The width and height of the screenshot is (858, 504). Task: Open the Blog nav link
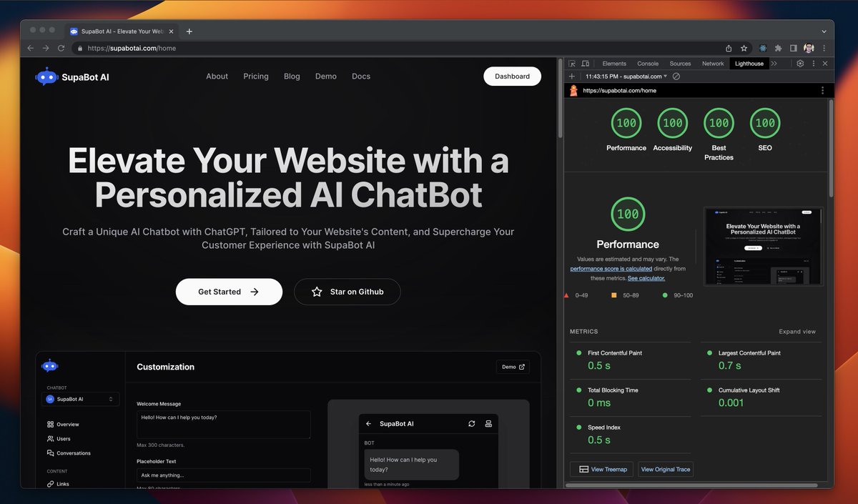[292, 76]
